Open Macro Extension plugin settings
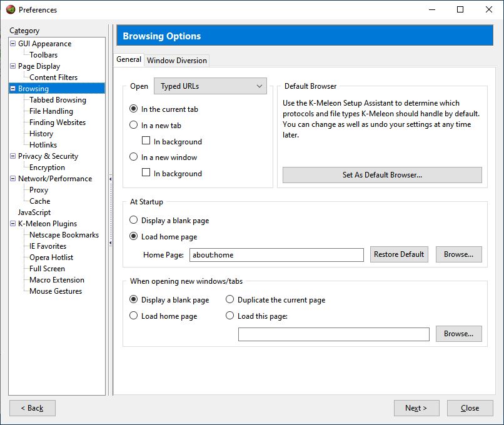504x425 pixels. [57, 280]
